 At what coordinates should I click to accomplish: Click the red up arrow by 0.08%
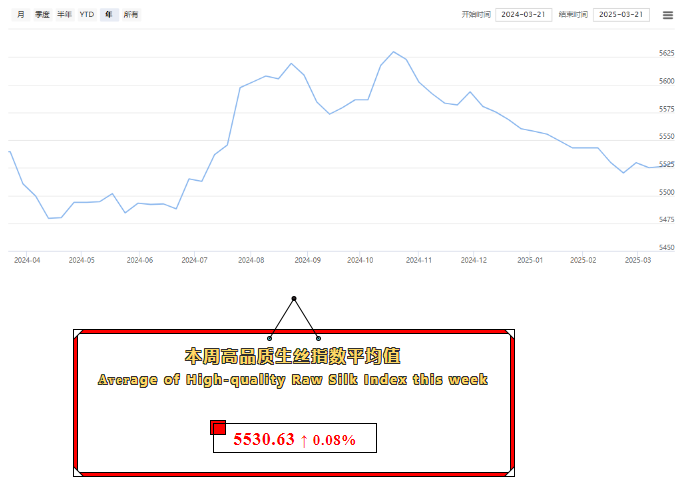(304, 439)
